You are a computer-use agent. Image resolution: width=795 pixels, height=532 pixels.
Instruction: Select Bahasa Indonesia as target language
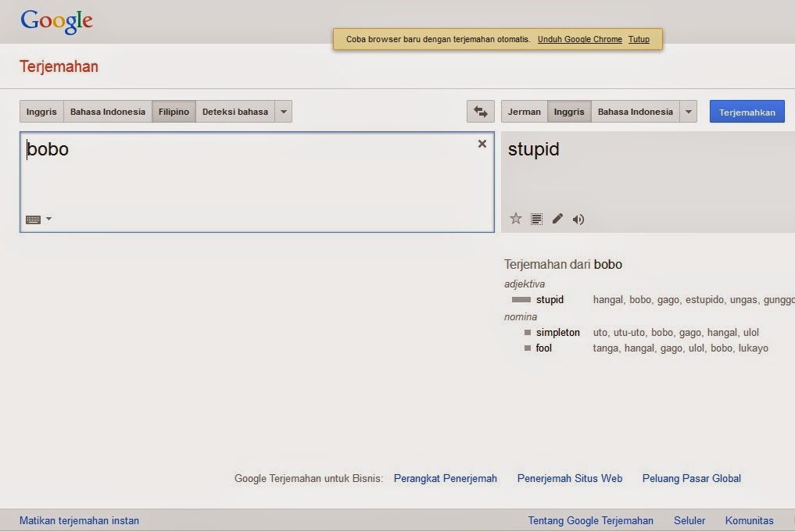click(x=636, y=112)
